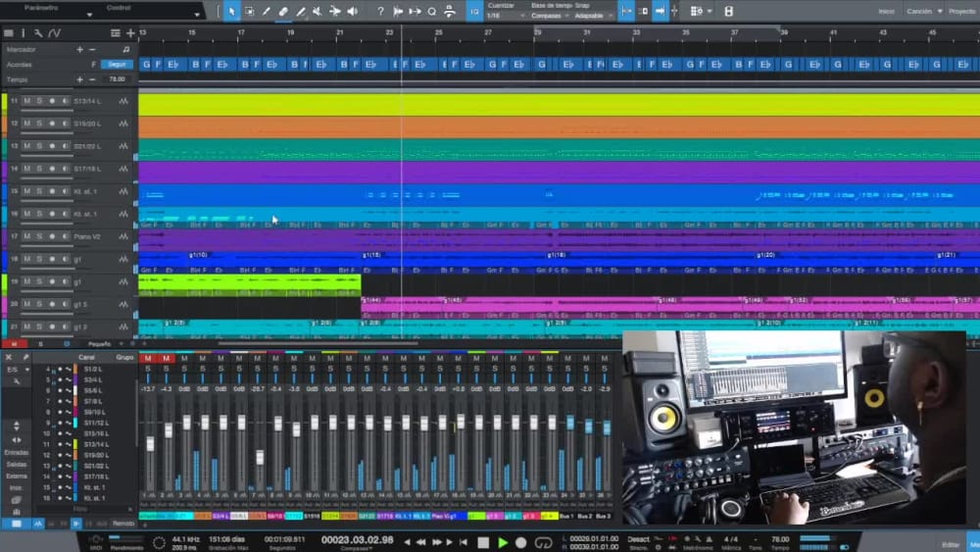980x552 pixels.
Task: Solo track 20 g1 5
Action: point(39,304)
